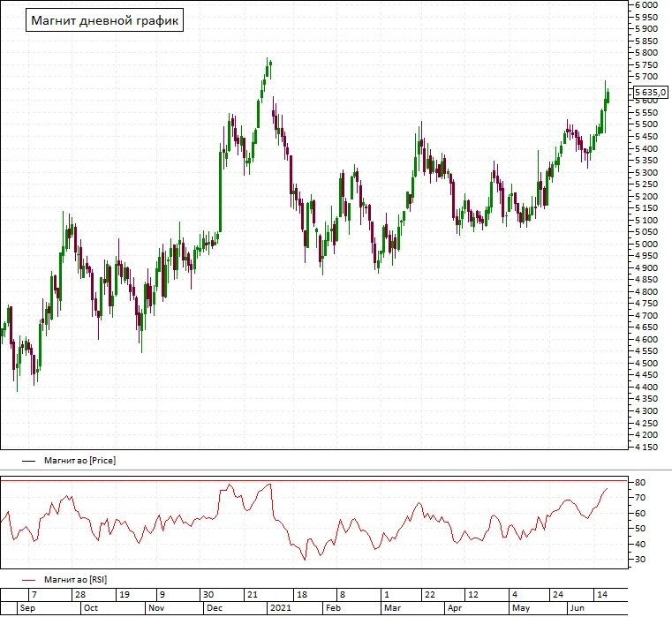Click the RSI axis value '30'

pos(640,560)
